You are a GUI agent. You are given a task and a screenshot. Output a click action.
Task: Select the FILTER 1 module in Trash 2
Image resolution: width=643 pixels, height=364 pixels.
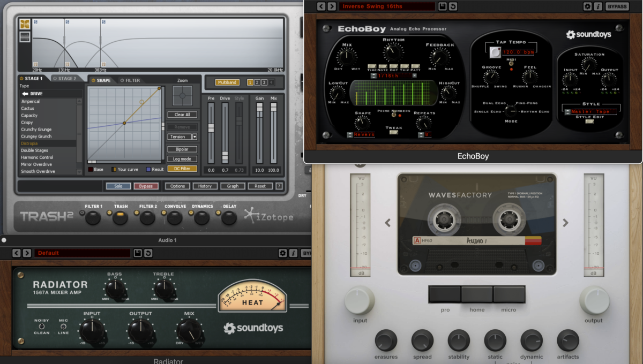coord(92,217)
